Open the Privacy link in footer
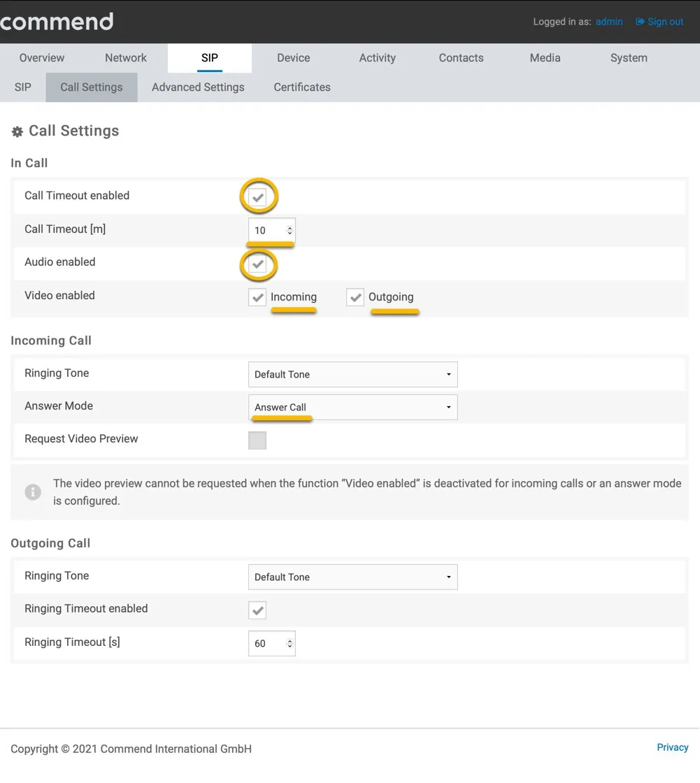This screenshot has height=783, width=700. [673, 747]
